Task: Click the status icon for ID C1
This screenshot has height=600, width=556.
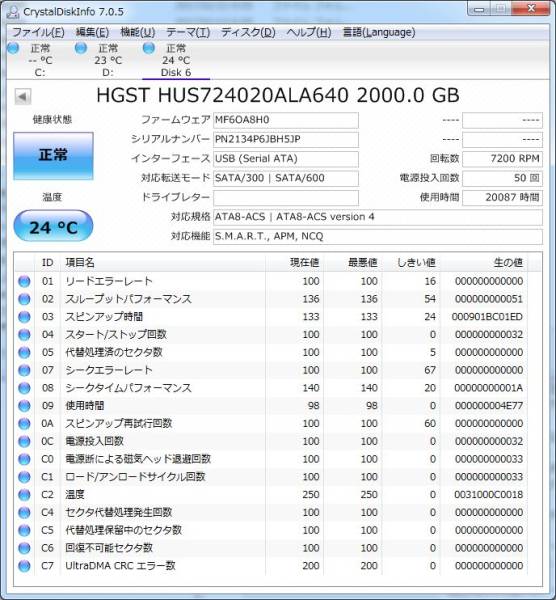Action: click(24, 477)
